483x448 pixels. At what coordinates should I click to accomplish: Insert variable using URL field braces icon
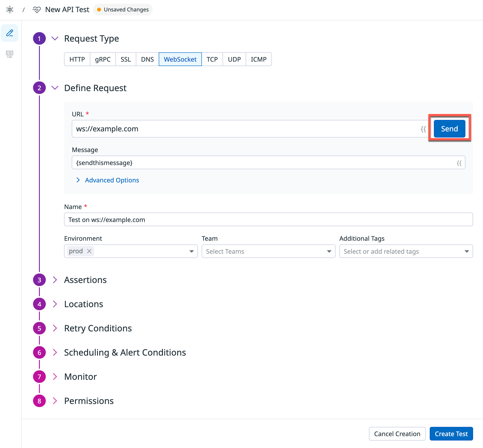click(x=423, y=129)
